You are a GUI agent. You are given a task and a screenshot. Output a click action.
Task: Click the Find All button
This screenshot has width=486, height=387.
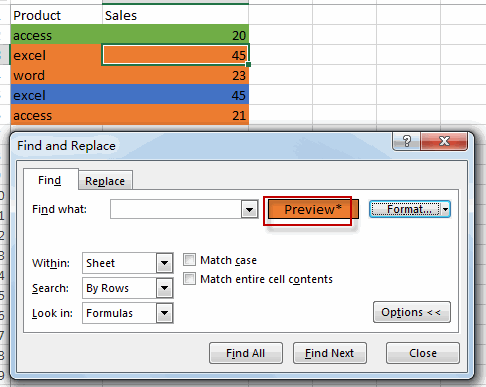[x=246, y=353]
